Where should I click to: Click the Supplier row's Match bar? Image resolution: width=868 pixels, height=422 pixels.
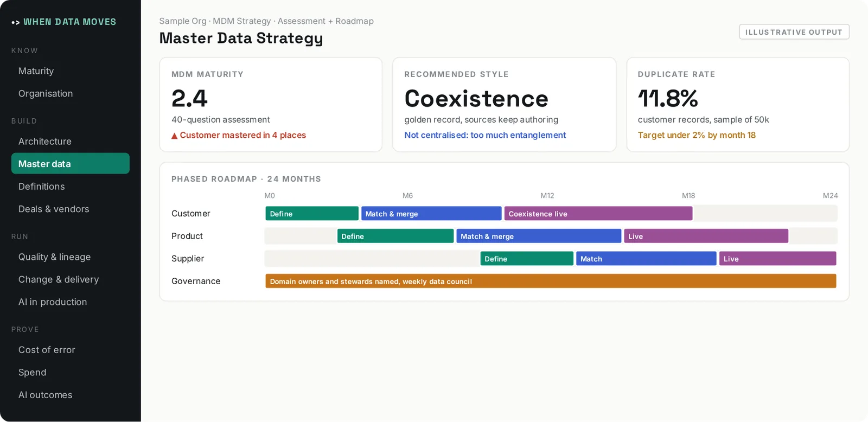point(646,259)
